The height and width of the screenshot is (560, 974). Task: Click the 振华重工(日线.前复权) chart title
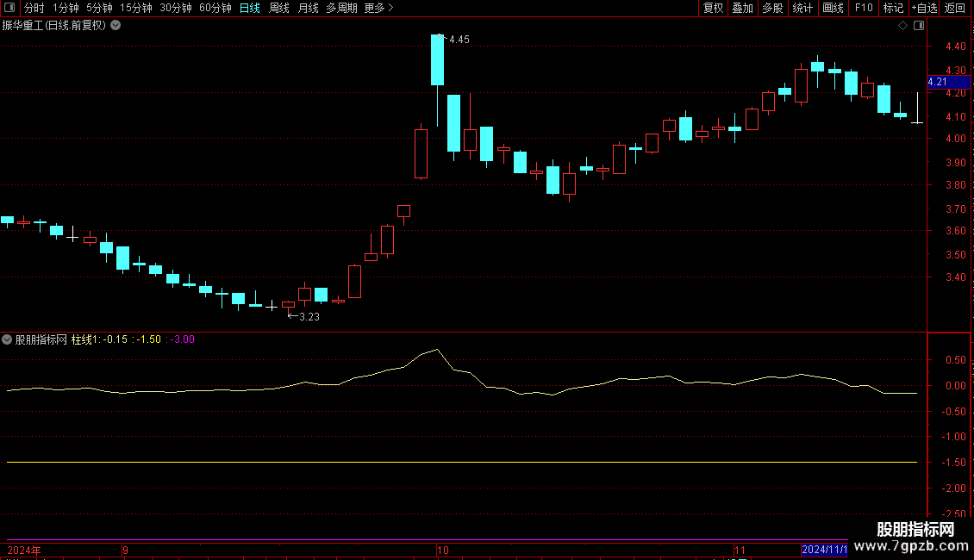[54, 26]
